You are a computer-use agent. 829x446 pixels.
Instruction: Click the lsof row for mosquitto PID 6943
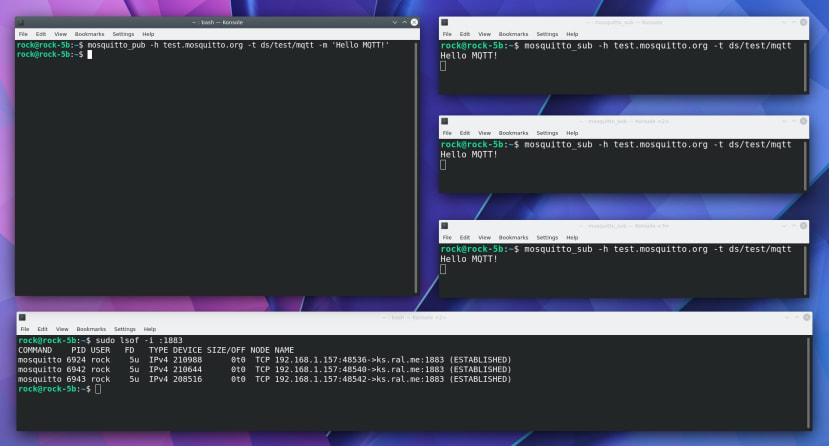pyautogui.click(x=264, y=379)
